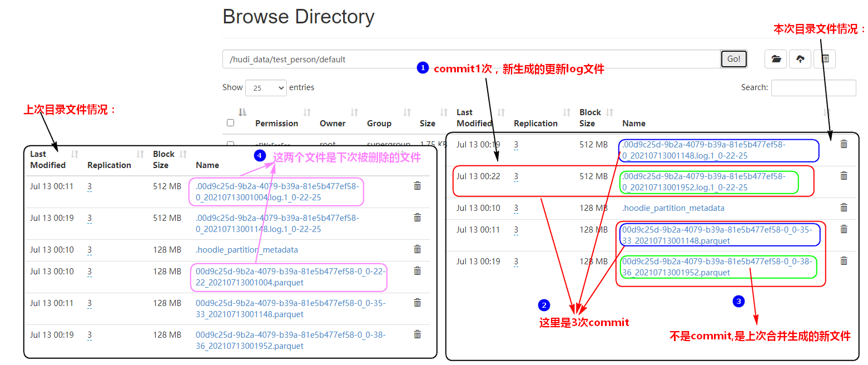
Task: Sort by the Owner column header
Action: (x=333, y=124)
